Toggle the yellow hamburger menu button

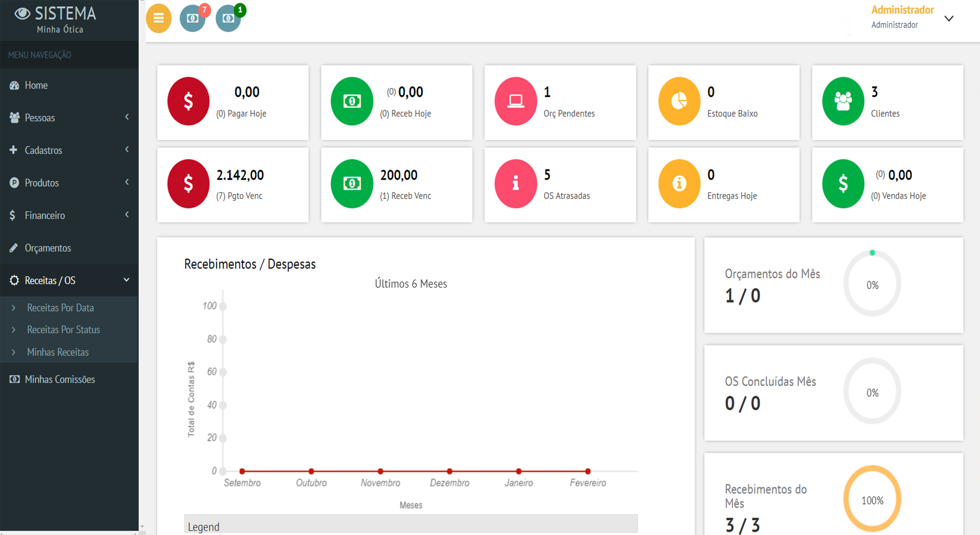(x=158, y=18)
